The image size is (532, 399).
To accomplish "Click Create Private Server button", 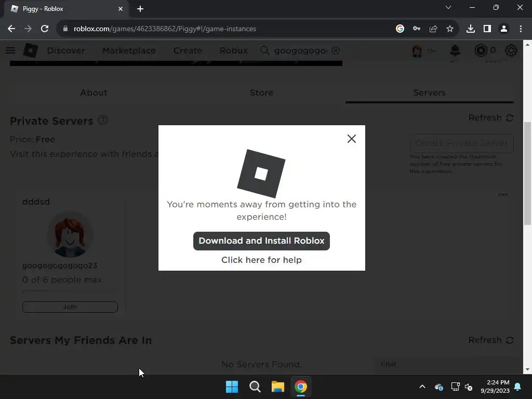I will 461,143.
